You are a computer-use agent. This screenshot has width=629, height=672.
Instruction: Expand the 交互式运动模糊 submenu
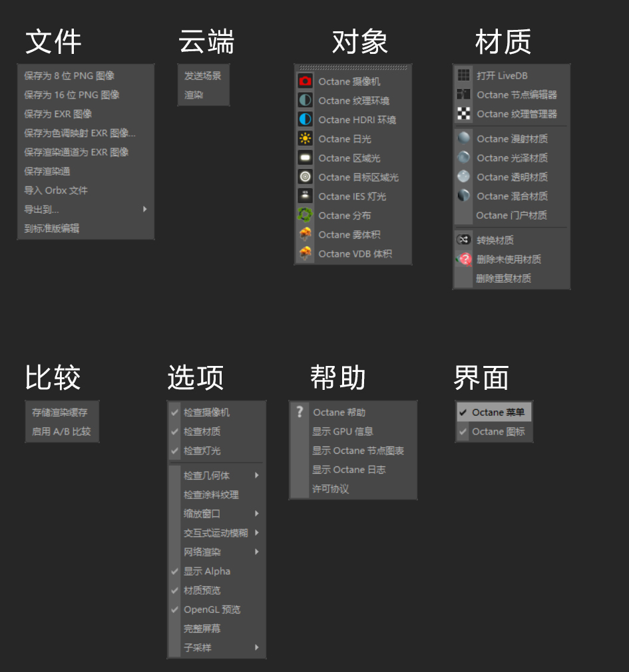216,533
